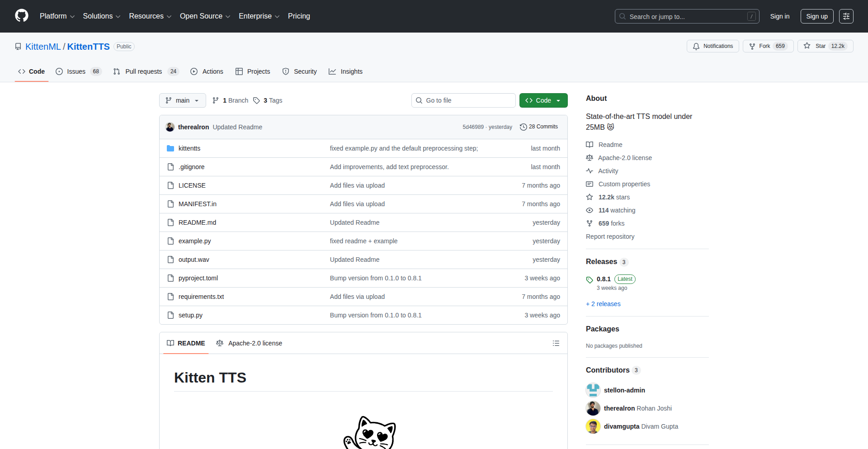This screenshot has width=868, height=449.
Task: Click Report repository link
Action: (610, 236)
